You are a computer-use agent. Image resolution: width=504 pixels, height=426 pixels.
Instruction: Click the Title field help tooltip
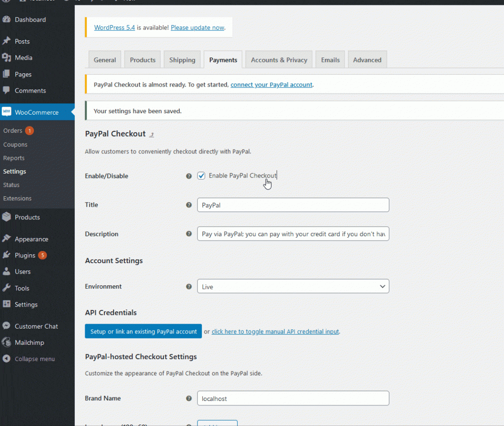(189, 205)
